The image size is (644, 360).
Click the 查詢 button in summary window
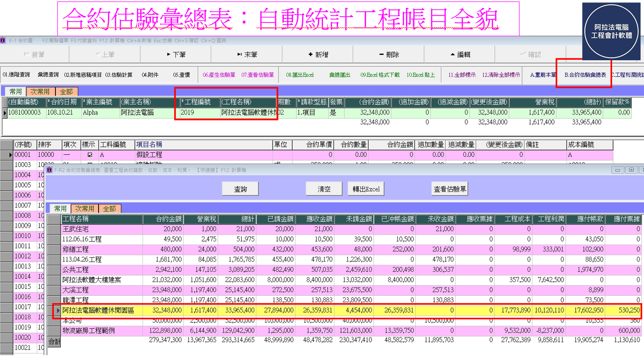coord(240,189)
